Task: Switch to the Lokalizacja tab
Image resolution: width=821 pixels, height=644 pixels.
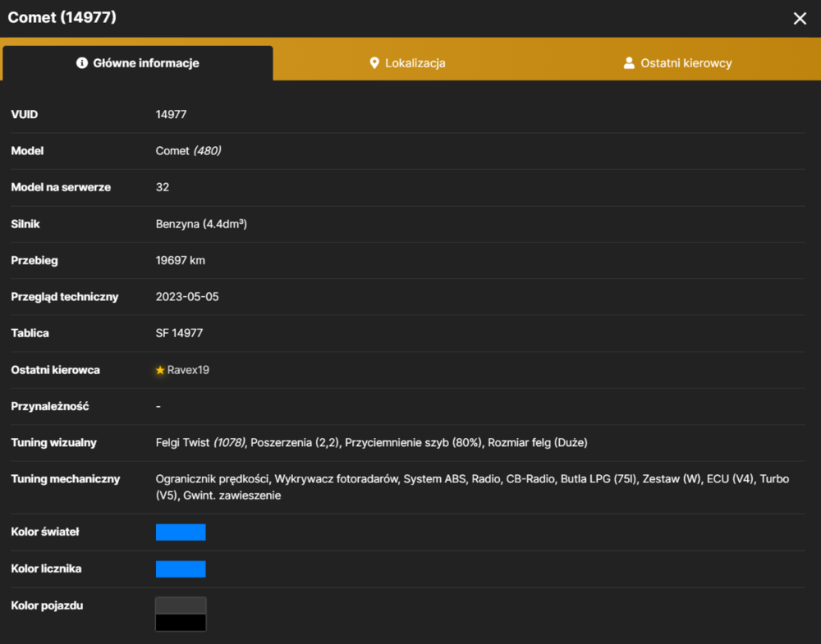Action: 407,63
